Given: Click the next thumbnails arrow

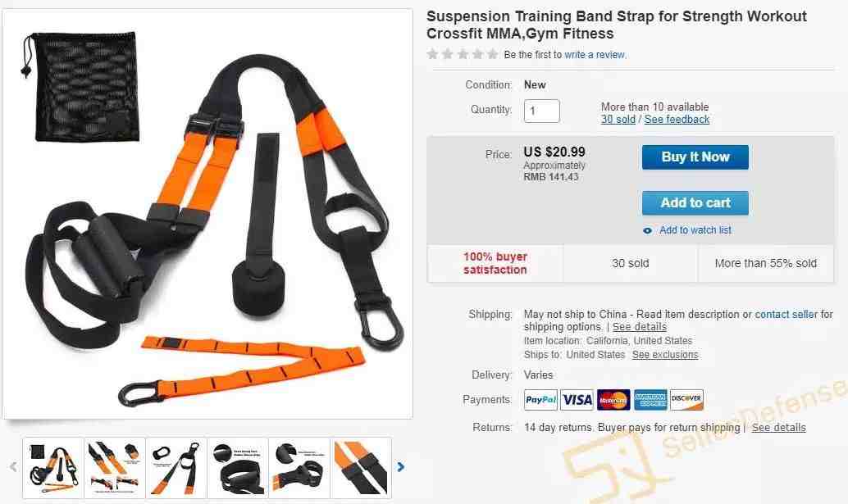Looking at the screenshot, I should click(400, 467).
